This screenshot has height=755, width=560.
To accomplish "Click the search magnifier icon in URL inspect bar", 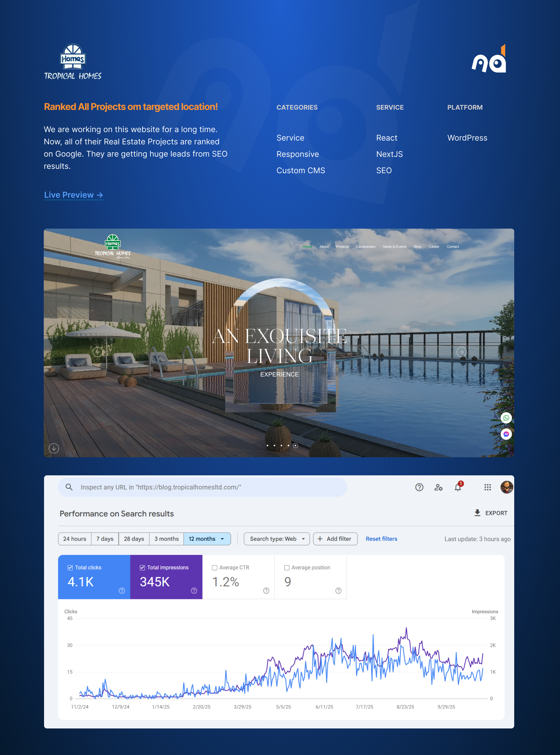I will click(x=69, y=487).
